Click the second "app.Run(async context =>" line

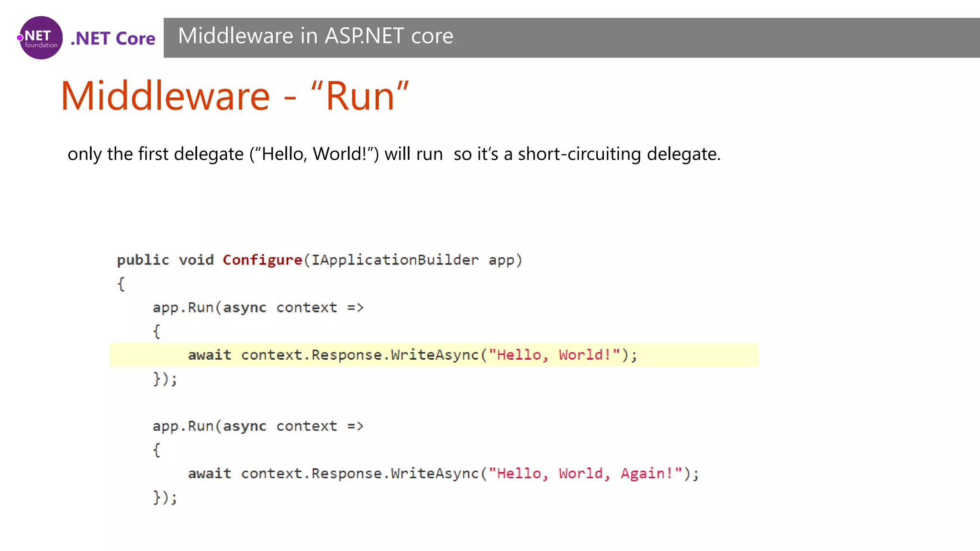[x=258, y=426]
